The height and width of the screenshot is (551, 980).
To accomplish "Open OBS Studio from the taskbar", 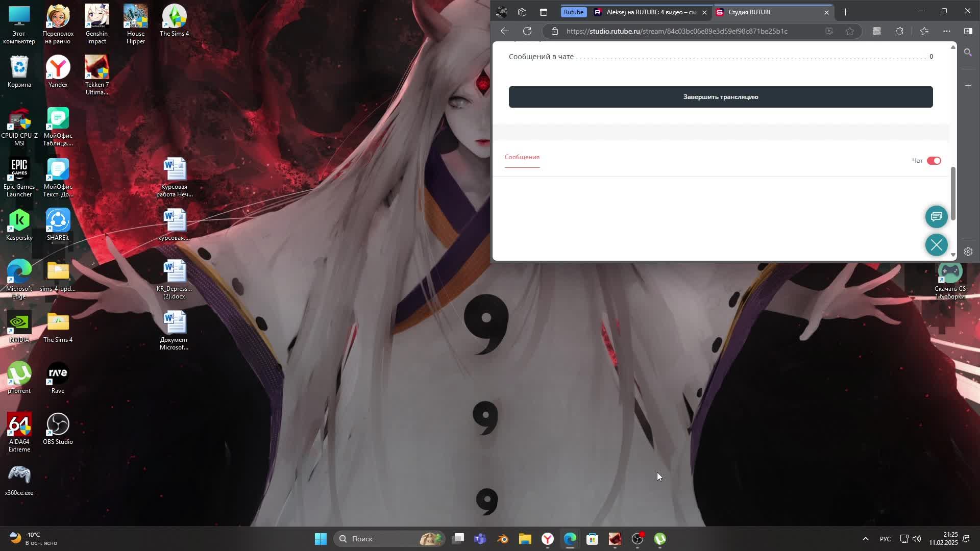I will [638, 539].
